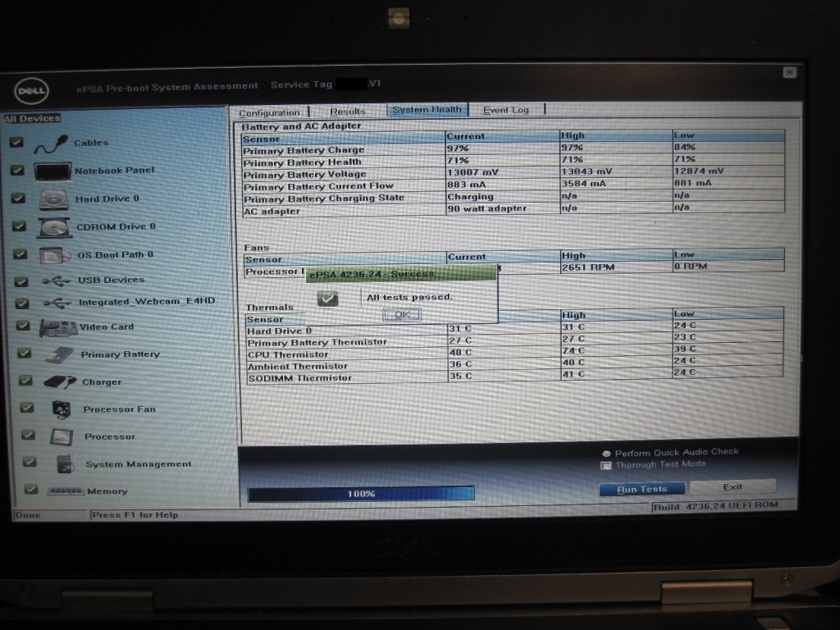The height and width of the screenshot is (630, 840).
Task: Select the SODIMM Thermistor row label
Action: [x=300, y=378]
